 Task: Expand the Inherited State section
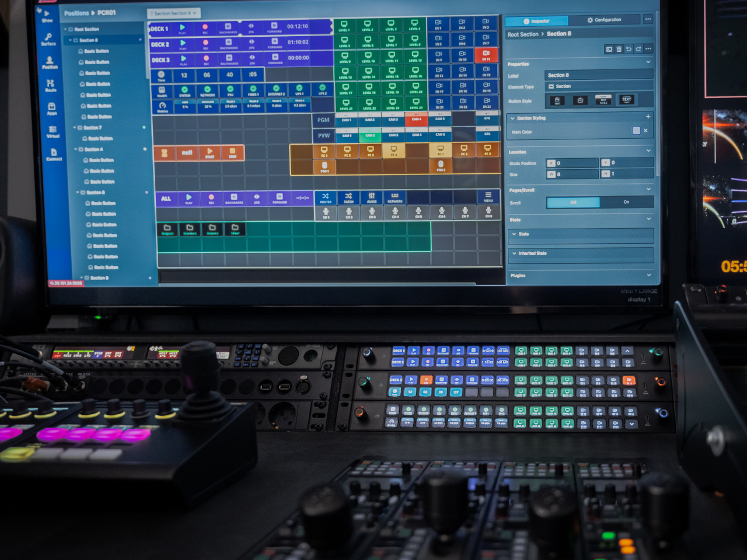click(514, 253)
